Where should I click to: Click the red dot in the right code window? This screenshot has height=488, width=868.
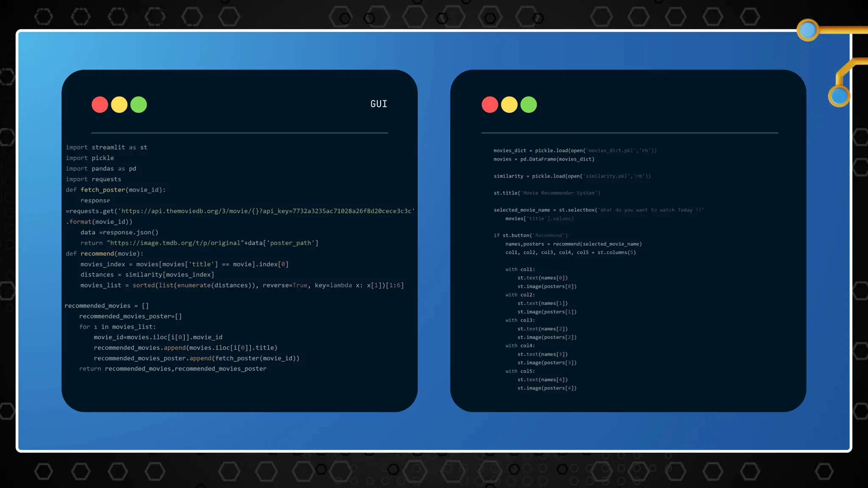pyautogui.click(x=490, y=105)
